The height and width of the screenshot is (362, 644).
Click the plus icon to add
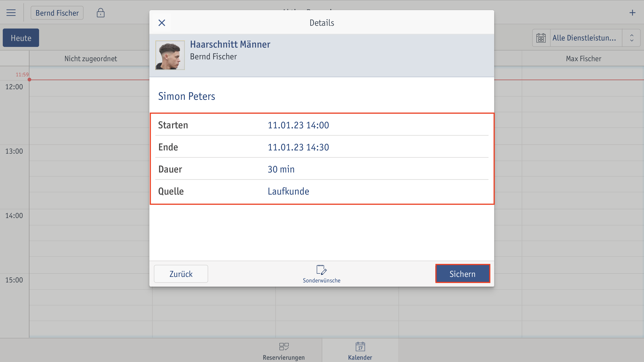(632, 12)
